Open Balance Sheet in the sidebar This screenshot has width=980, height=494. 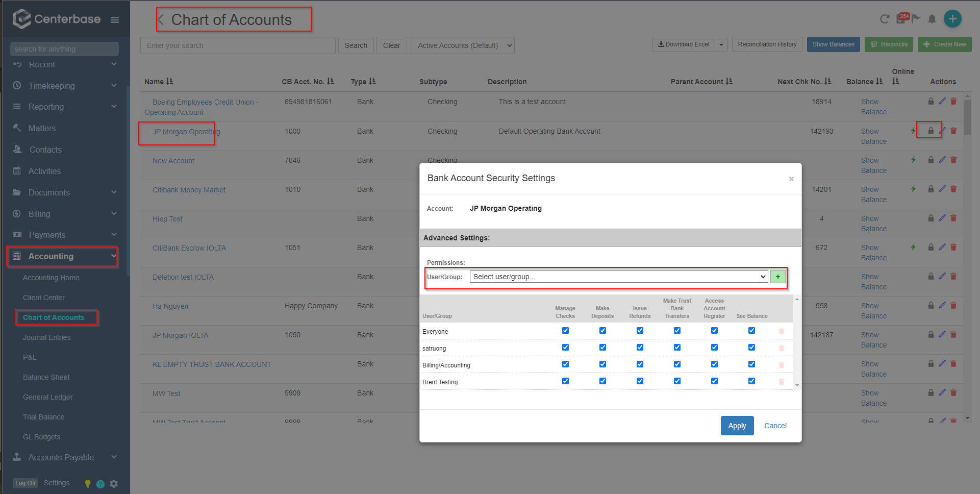click(46, 377)
